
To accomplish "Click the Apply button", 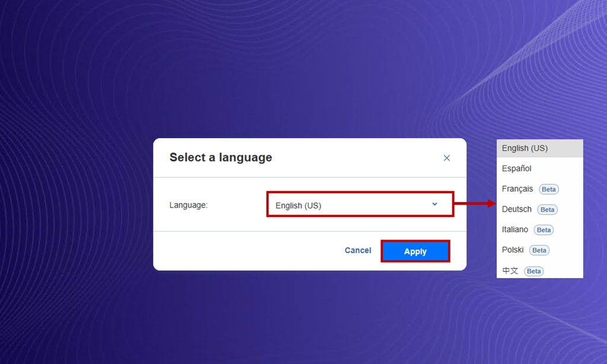I will click(x=416, y=251).
